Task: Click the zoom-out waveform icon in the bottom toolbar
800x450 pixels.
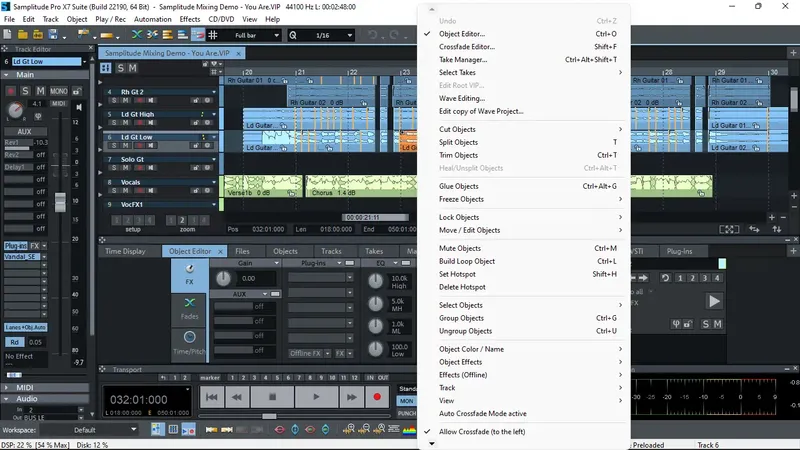Action: click(x=364, y=430)
